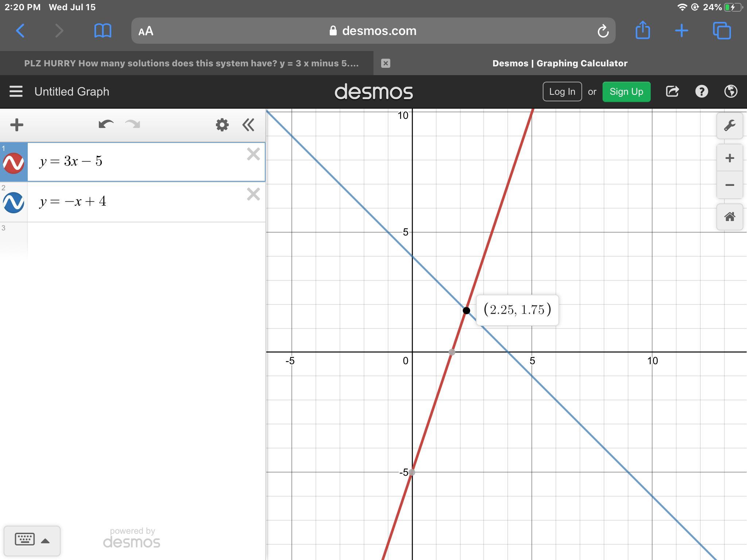This screenshot has height=560, width=747.
Task: Expand the on-screen keyboard
Action: [x=32, y=540]
